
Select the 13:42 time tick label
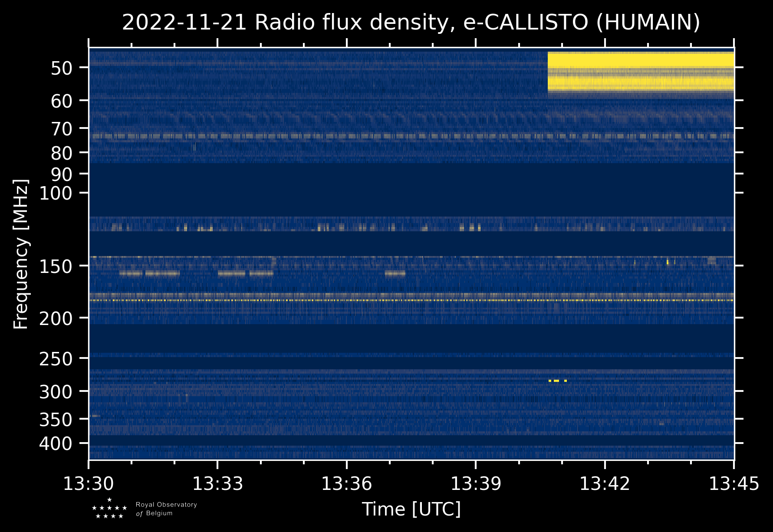605,483
